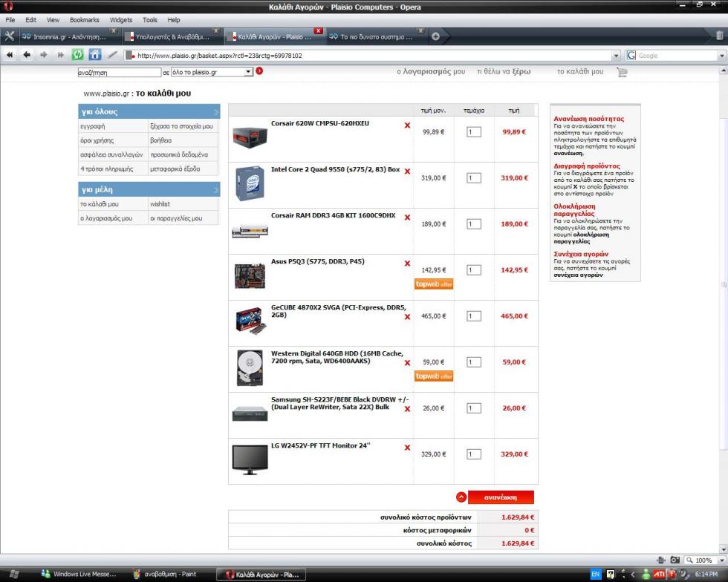The height and width of the screenshot is (582, 728).
Task: Click the ATI tray icon
Action: (659, 574)
